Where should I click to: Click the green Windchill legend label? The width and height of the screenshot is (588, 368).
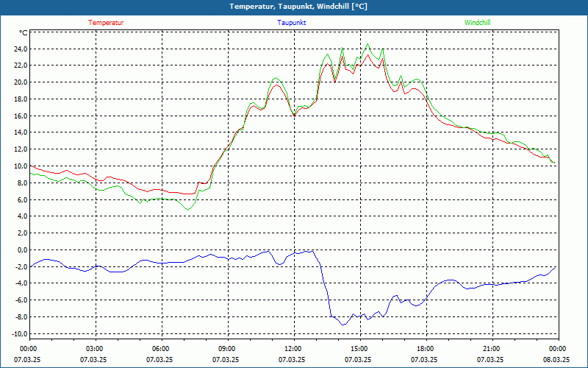click(x=477, y=23)
